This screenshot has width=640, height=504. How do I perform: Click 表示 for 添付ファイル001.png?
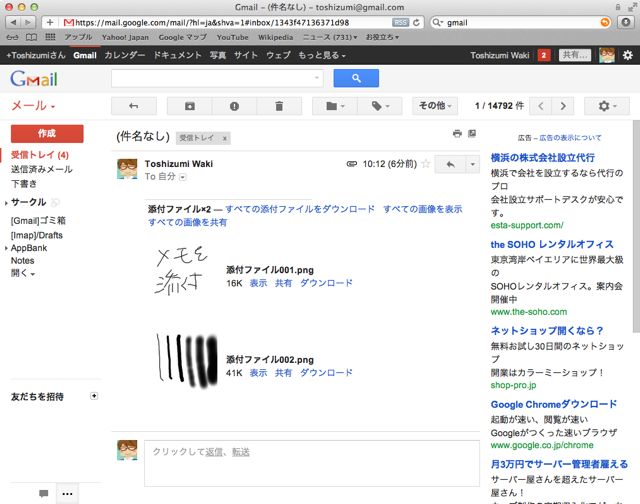click(x=258, y=283)
